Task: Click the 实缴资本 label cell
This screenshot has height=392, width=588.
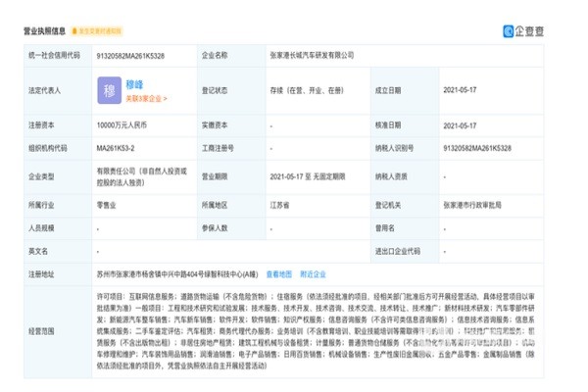Action: (x=231, y=125)
